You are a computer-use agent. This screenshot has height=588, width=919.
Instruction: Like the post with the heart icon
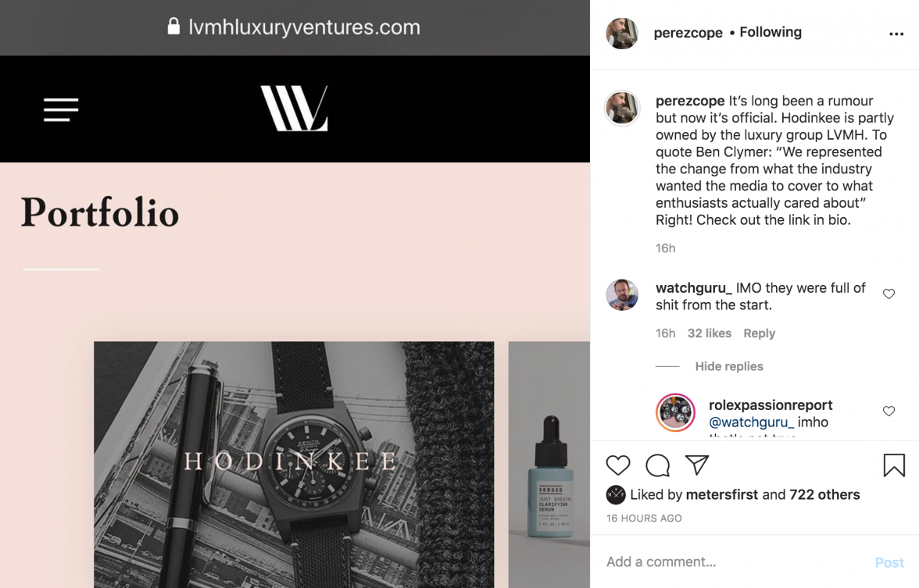click(x=617, y=465)
